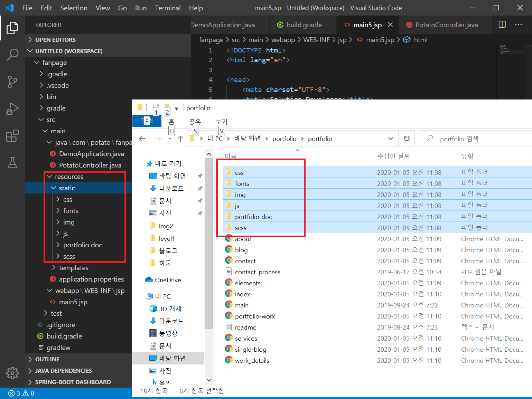This screenshot has height=399, width=532.
Task: Click the PHP file icon of contact_process
Action: [x=228, y=272]
